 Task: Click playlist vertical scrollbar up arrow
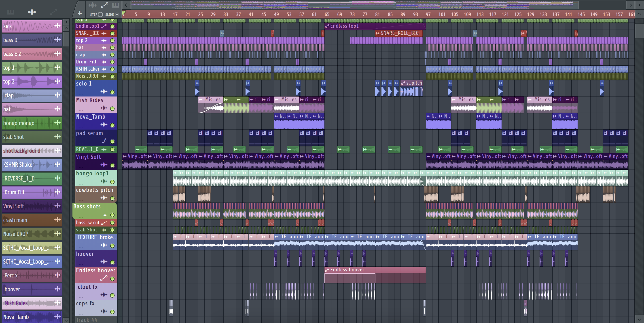click(x=639, y=14)
